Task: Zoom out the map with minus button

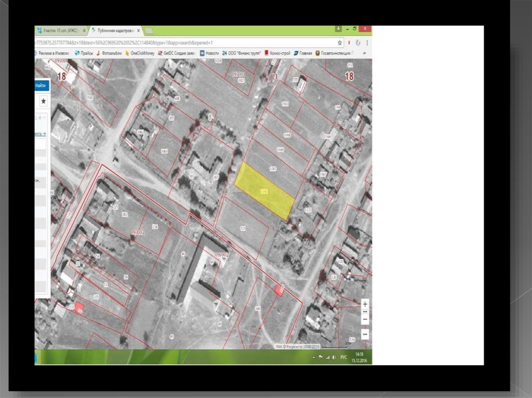Action: pyautogui.click(x=365, y=318)
